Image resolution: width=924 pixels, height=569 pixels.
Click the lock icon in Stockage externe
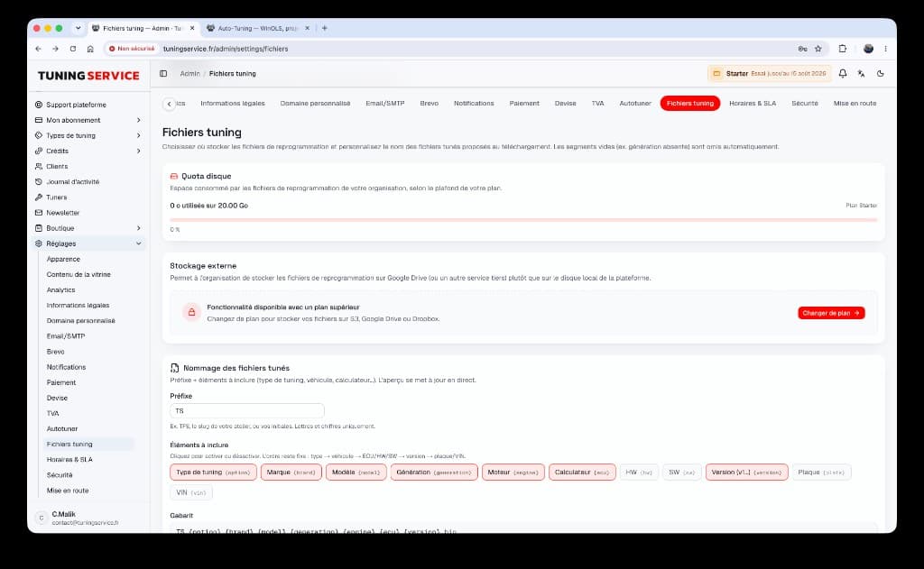191,312
